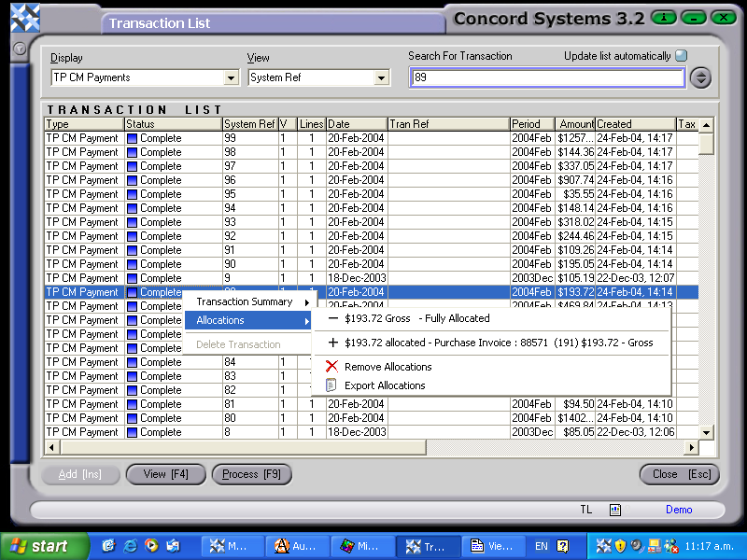
Task: Open the Allocations submenu
Action: [x=218, y=320]
